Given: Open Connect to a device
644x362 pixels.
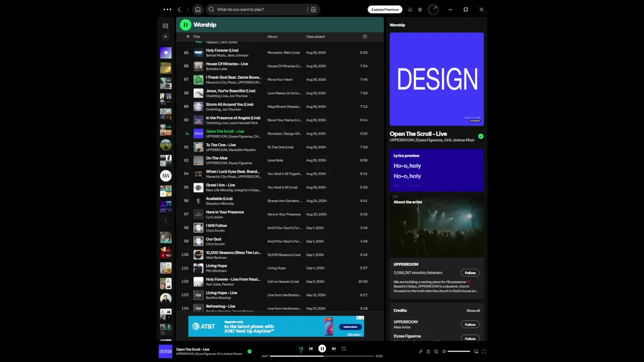Looking at the screenshot, I should [x=436, y=351].
